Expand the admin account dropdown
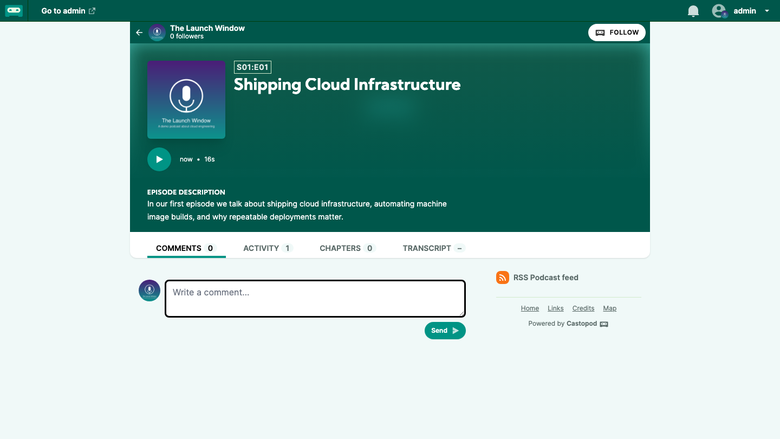 pyautogui.click(x=767, y=11)
